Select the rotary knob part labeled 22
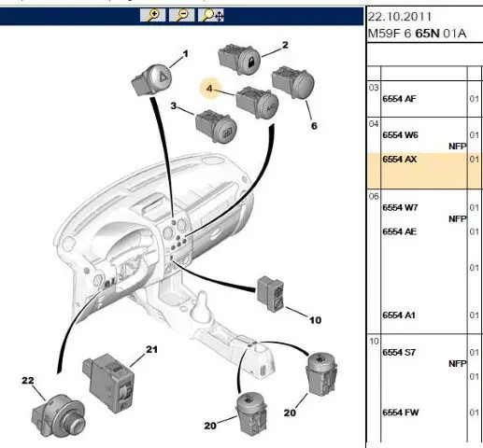 (x=58, y=413)
